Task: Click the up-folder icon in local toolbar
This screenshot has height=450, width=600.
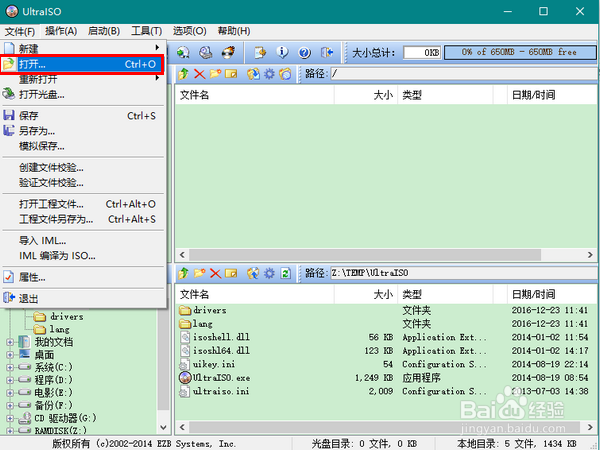Action: 183,273
